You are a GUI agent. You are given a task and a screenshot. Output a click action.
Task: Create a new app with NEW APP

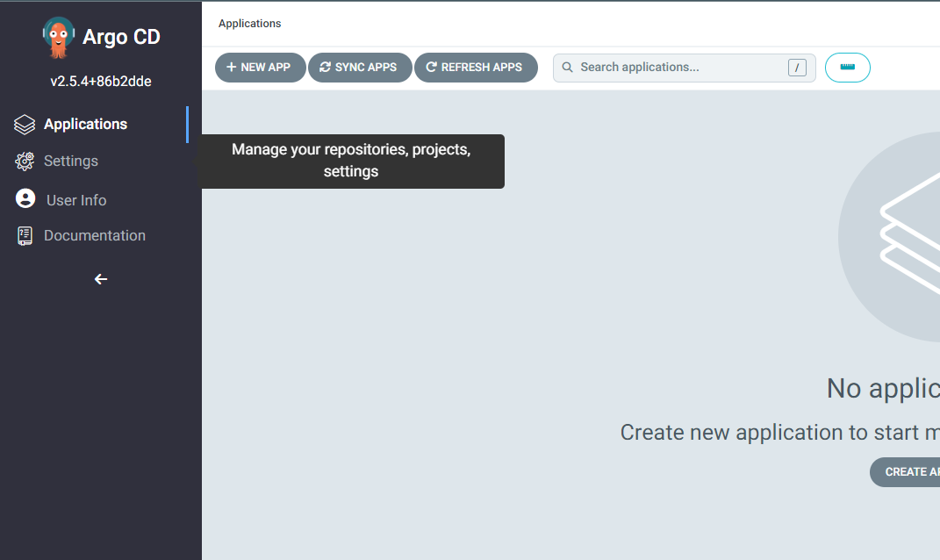tap(260, 68)
